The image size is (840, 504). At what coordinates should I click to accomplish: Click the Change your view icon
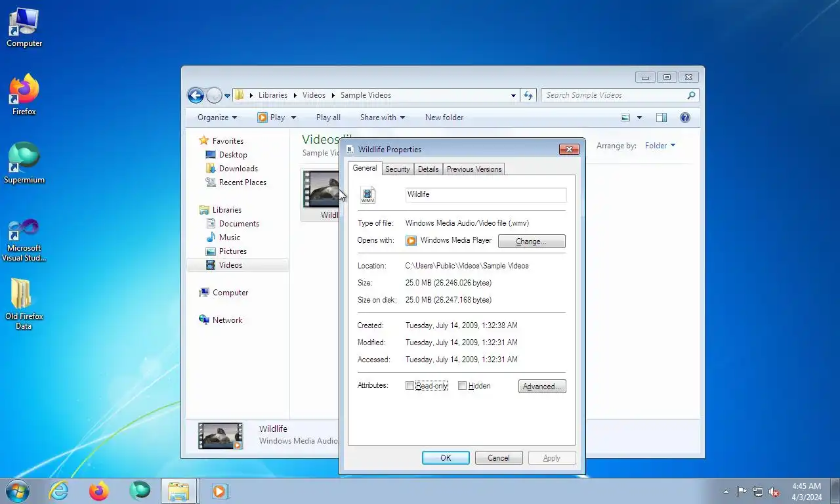point(625,117)
